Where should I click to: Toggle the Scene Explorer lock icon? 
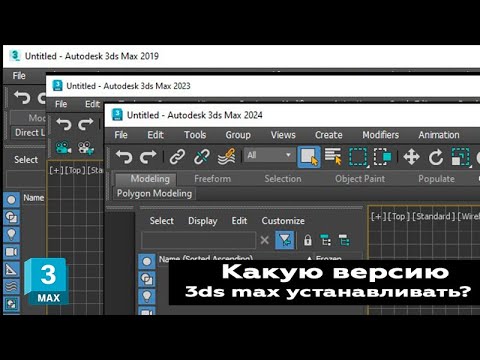308,240
